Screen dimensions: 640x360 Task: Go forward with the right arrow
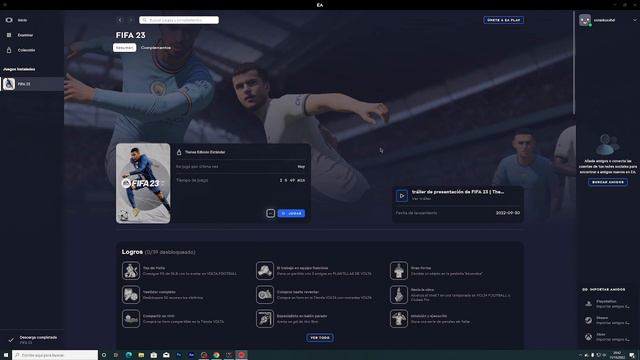[131, 20]
